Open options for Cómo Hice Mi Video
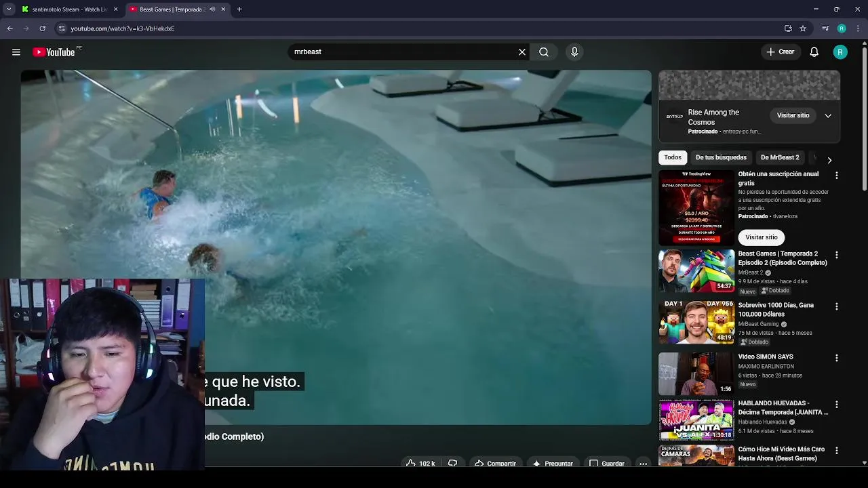This screenshot has height=488, width=868. pos(836,451)
